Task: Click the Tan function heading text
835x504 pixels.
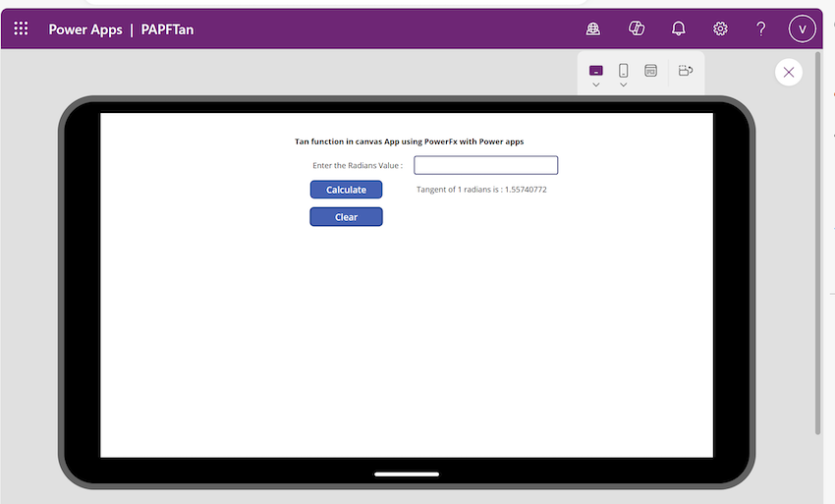Action: pos(409,141)
